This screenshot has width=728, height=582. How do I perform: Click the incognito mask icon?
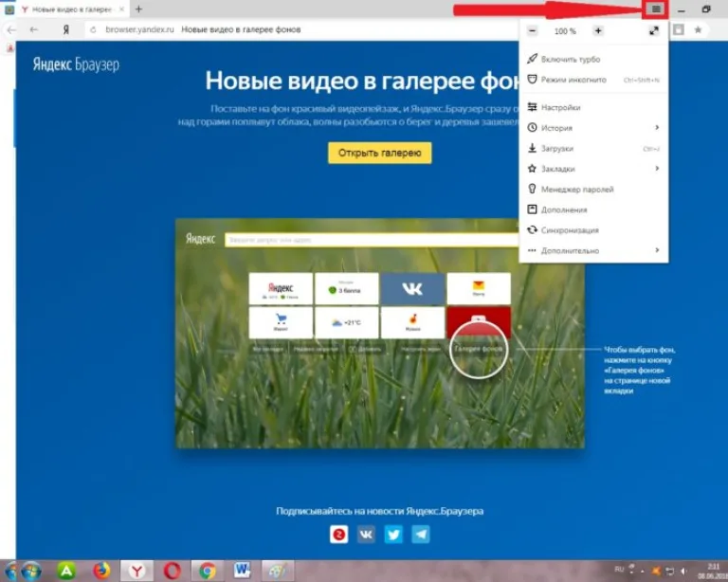click(532, 79)
